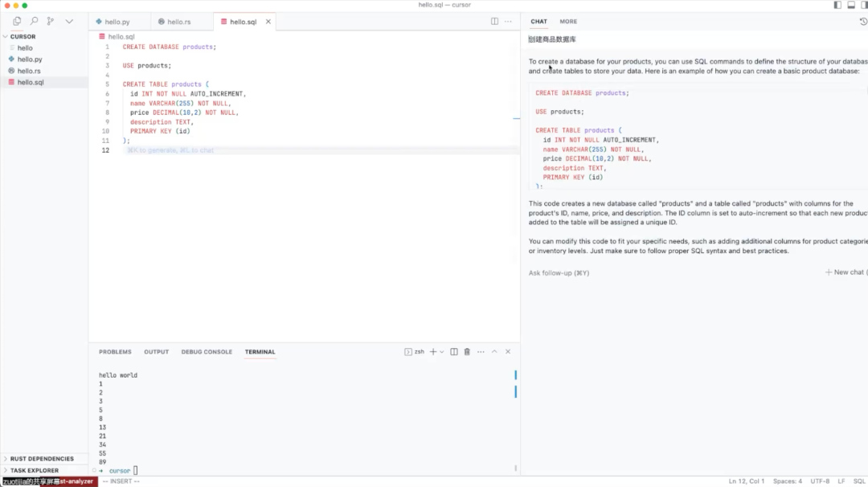The image size is (868, 487).
Task: Create a new terminal with plus icon
Action: point(433,352)
